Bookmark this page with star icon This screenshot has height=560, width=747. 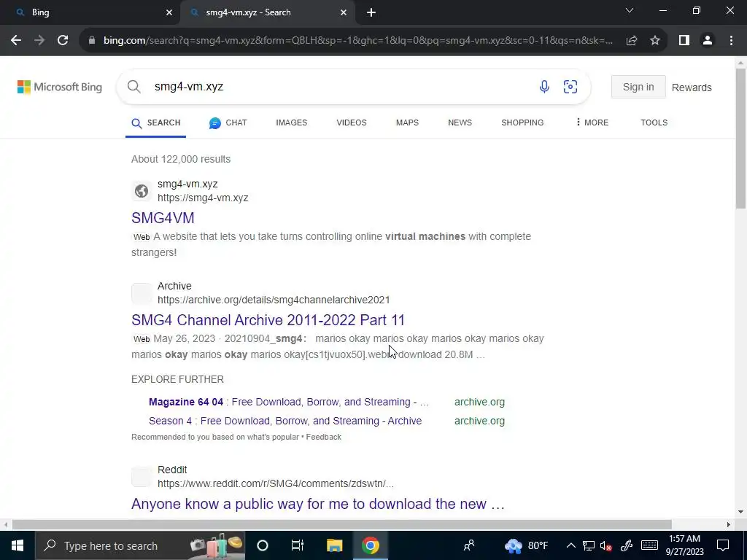(655, 41)
